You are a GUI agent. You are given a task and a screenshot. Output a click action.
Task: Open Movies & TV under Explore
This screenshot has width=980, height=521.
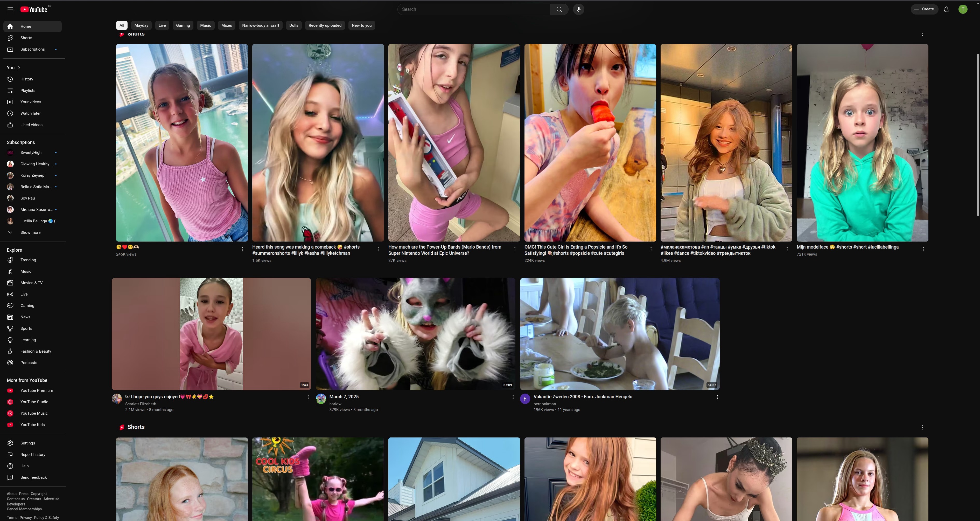pos(32,283)
